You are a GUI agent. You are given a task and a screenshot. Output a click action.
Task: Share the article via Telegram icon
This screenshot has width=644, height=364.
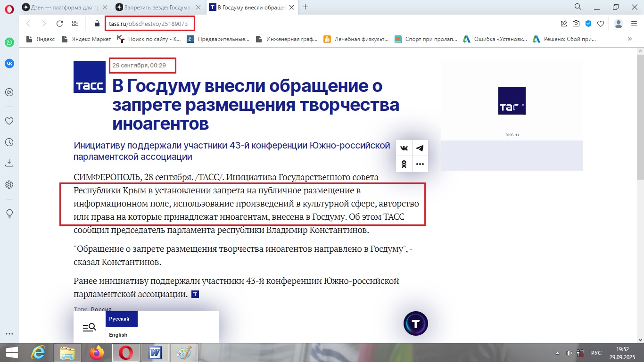(x=420, y=149)
